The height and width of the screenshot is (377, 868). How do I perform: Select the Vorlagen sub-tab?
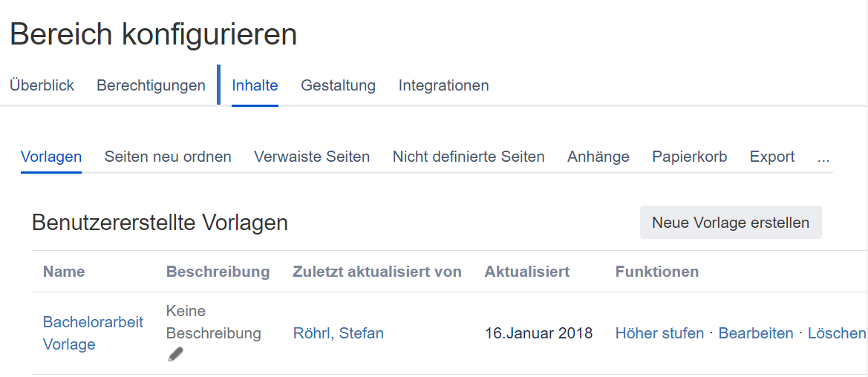[51, 157]
